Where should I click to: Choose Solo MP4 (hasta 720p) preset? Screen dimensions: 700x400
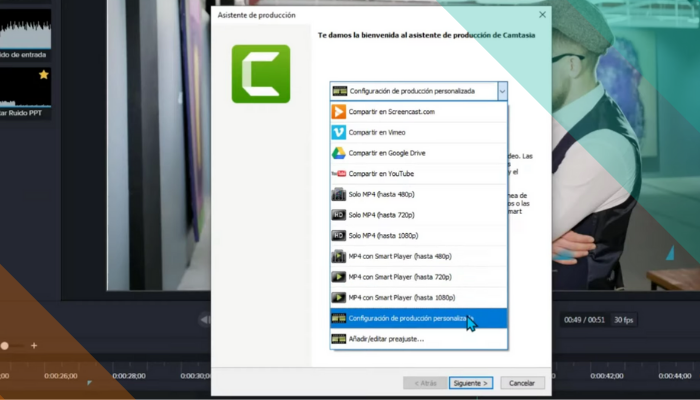pos(418,215)
